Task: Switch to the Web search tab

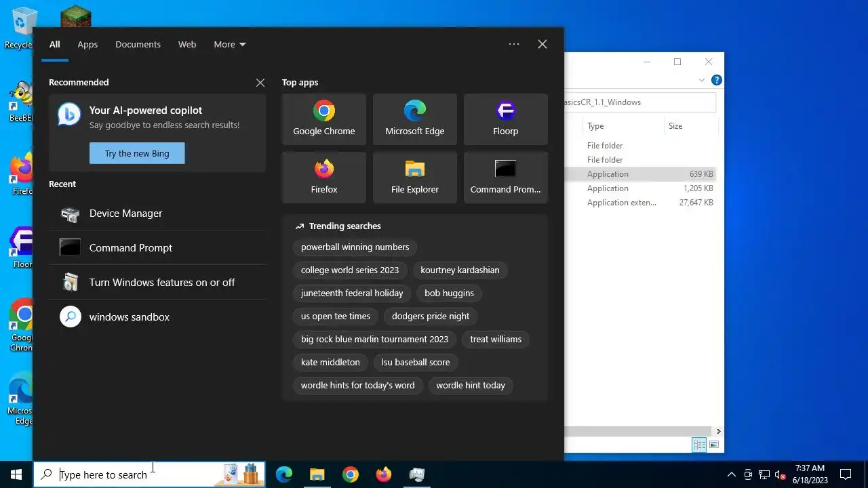Action: [187, 44]
